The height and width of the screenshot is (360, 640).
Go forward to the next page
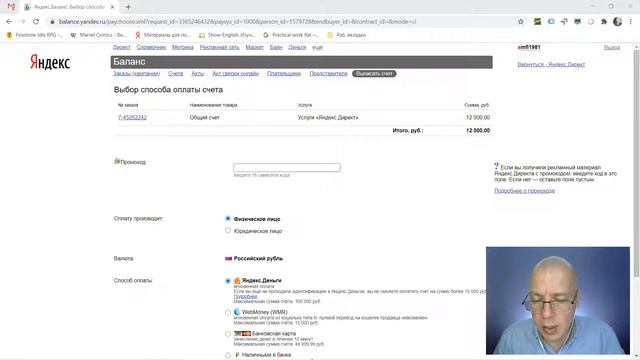22,22
